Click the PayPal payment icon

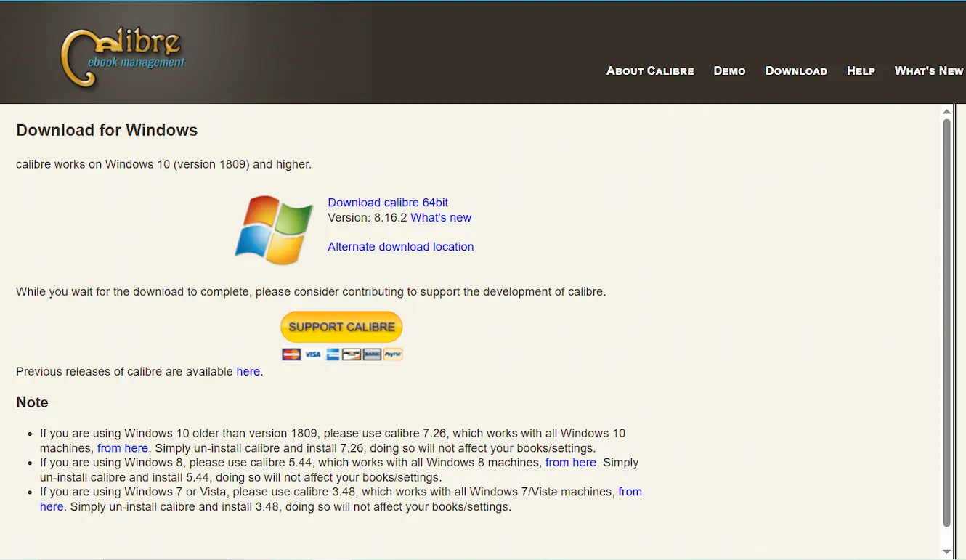coord(392,354)
